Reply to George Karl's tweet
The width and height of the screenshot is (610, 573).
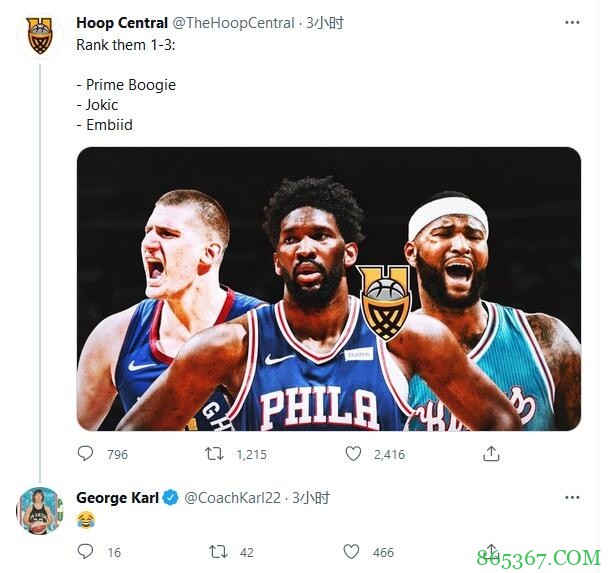[x=86, y=551]
